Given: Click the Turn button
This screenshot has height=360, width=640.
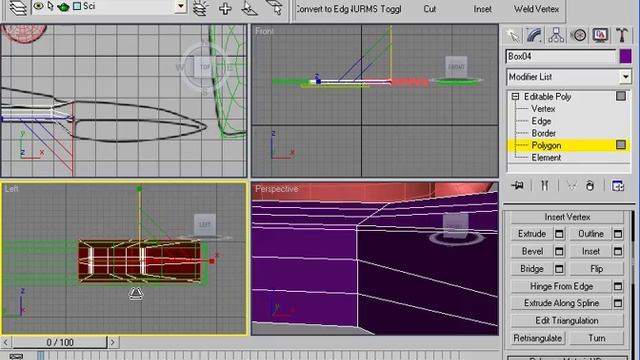Looking at the screenshot, I should pos(596,338).
